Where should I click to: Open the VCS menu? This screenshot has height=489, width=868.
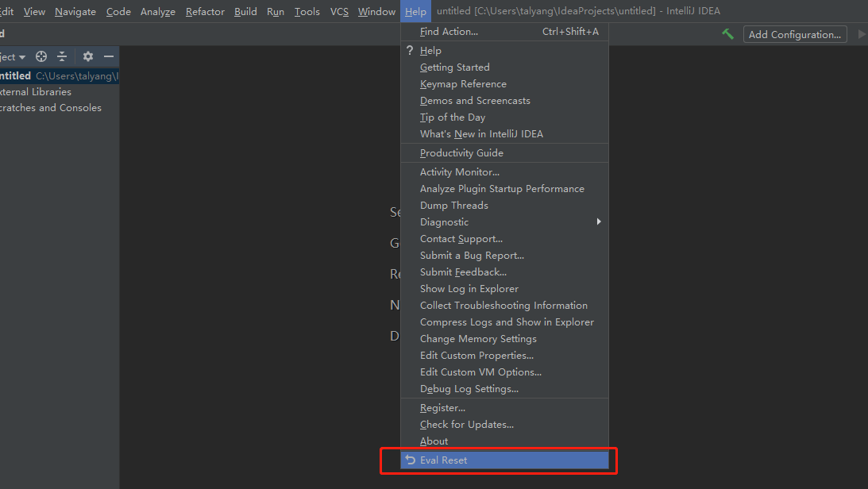339,11
